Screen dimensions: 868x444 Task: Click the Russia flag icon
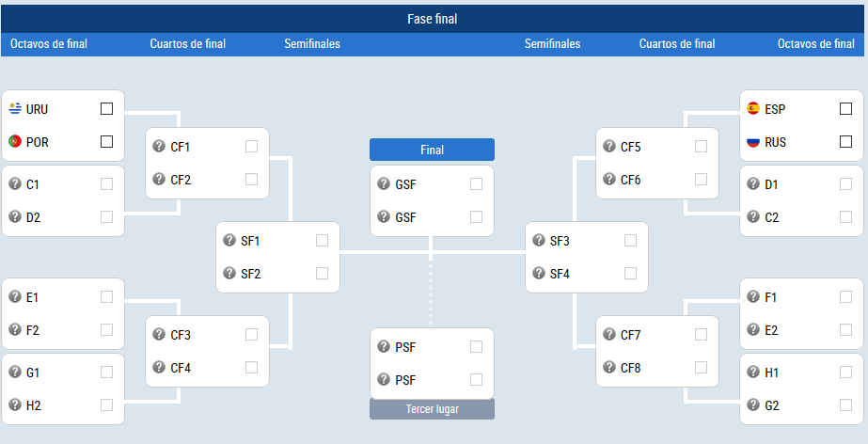753,142
